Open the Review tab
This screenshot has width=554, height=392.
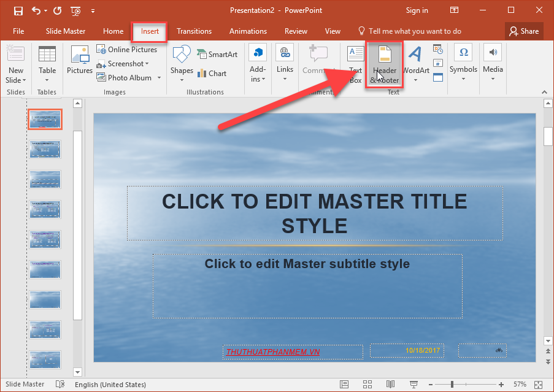click(296, 31)
